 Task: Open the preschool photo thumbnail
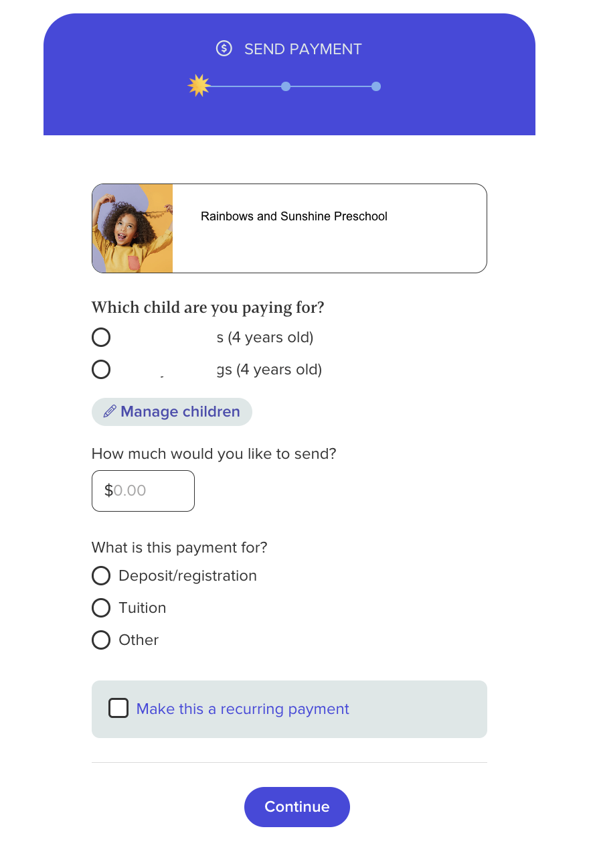[x=133, y=228]
